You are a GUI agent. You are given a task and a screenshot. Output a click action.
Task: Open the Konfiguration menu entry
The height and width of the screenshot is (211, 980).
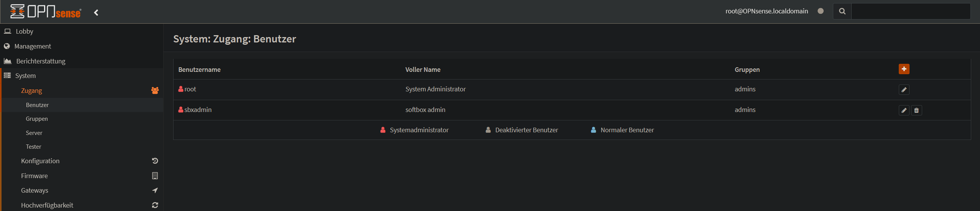[x=40, y=161]
